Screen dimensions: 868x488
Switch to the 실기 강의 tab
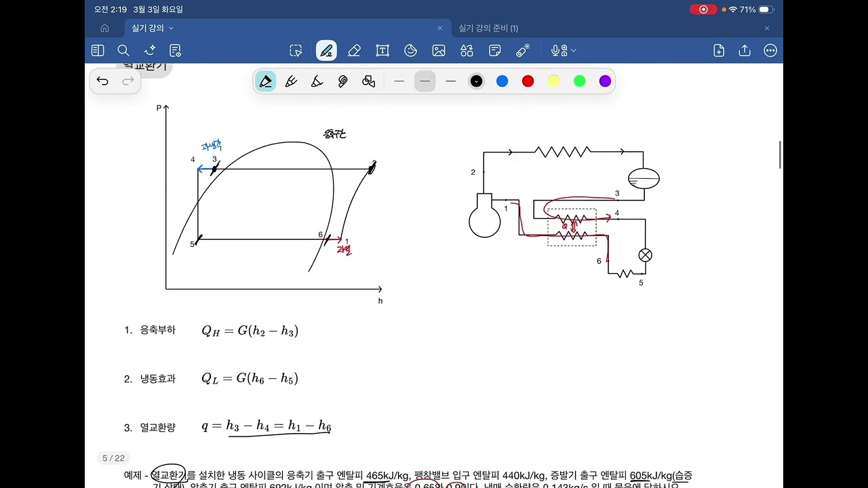click(149, 28)
